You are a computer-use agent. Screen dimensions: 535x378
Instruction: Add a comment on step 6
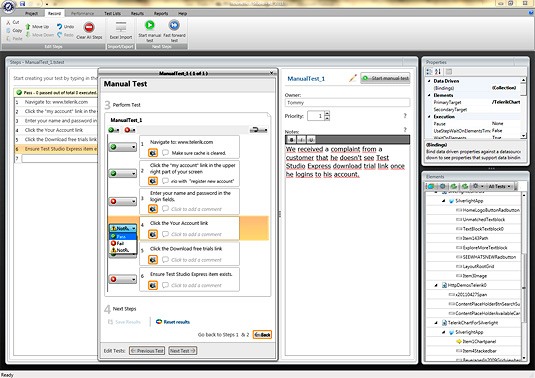click(196, 285)
